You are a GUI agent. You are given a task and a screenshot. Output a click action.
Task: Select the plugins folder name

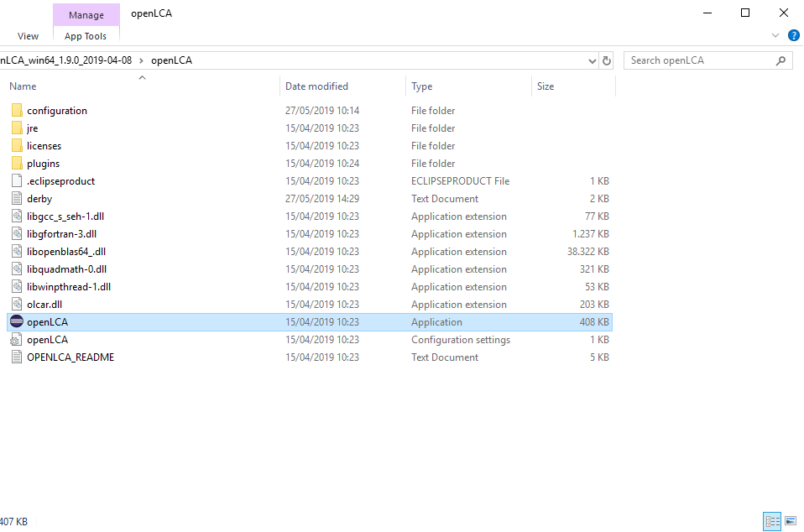point(43,164)
